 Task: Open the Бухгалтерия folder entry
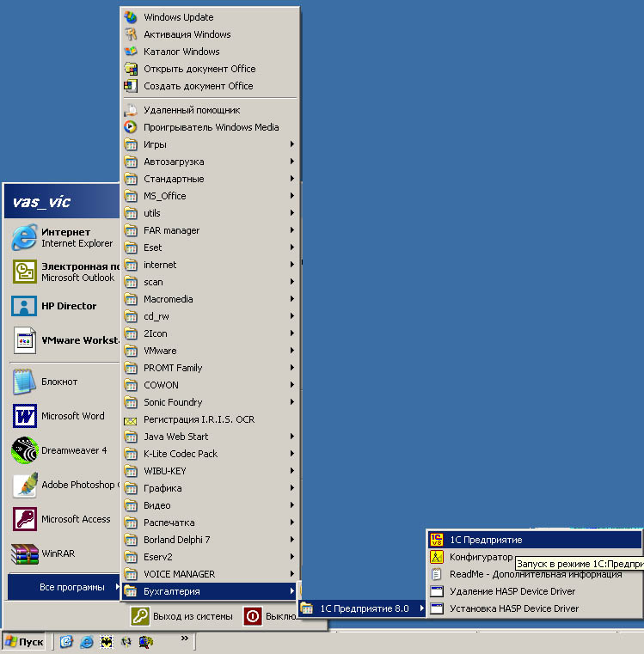[x=210, y=591]
